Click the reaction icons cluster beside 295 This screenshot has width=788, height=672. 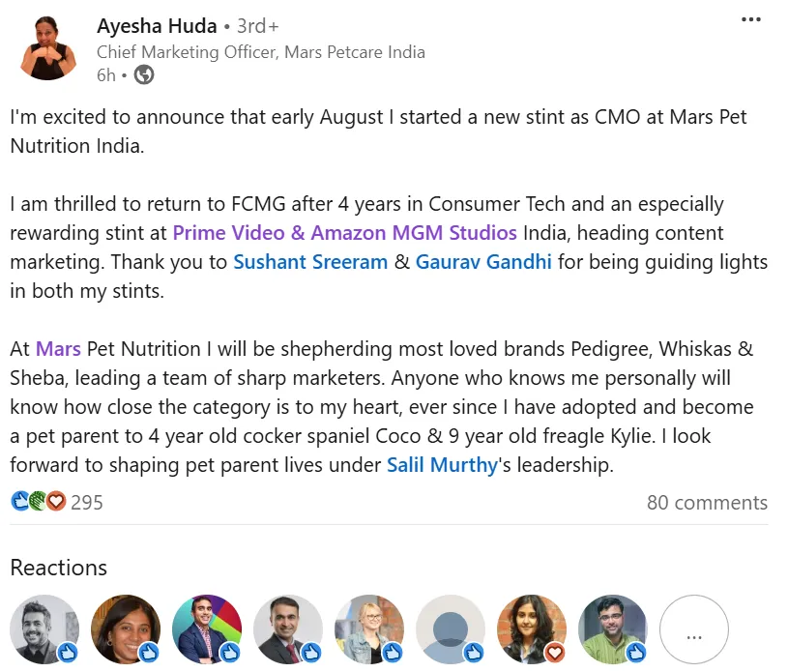38,502
